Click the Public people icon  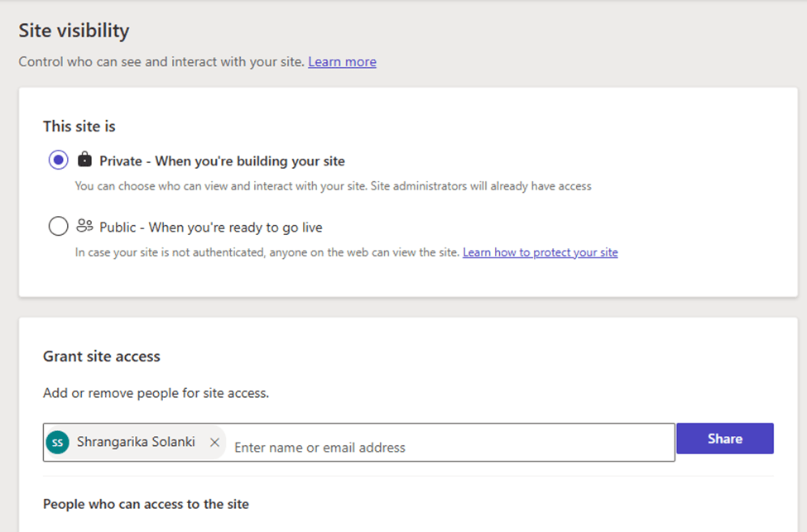[x=84, y=226]
